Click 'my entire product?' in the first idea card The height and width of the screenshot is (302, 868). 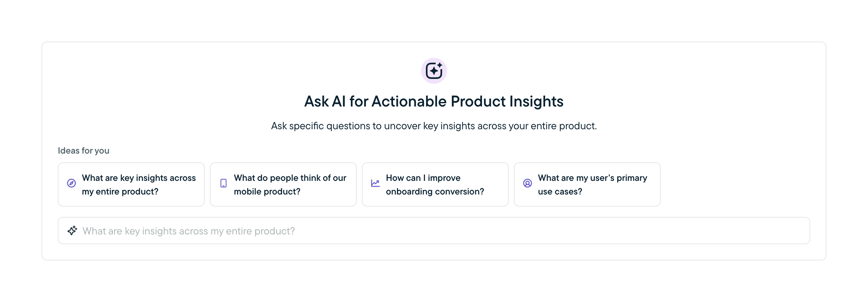click(120, 192)
